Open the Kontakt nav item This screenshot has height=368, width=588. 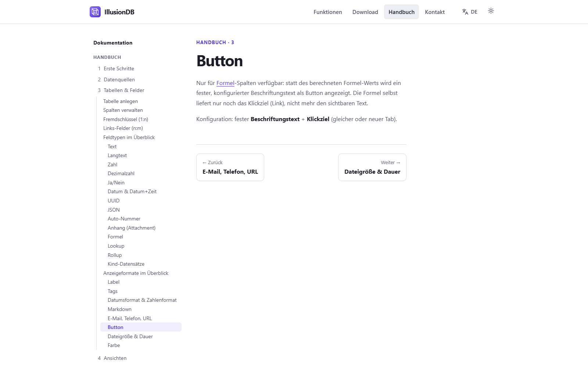(x=435, y=12)
